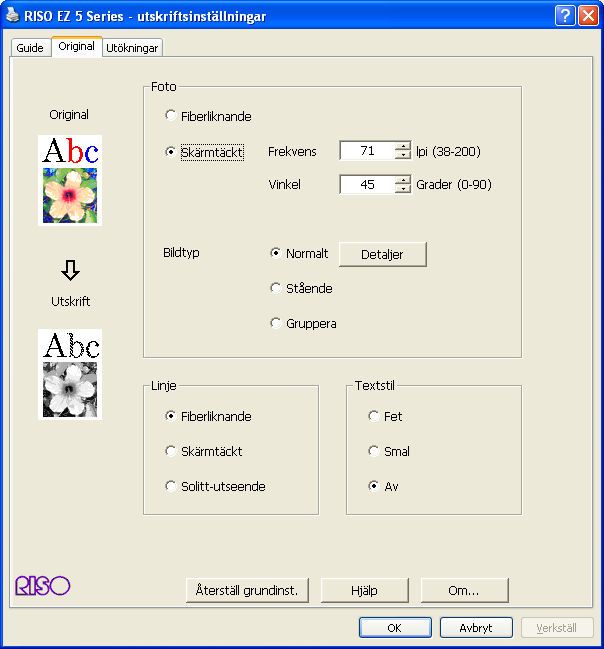
Task: Click the Grader (0-90) range label
Action: point(454,185)
